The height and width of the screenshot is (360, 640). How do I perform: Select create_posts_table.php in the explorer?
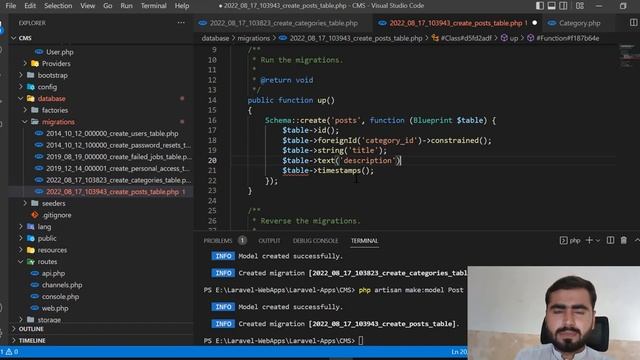click(112, 191)
